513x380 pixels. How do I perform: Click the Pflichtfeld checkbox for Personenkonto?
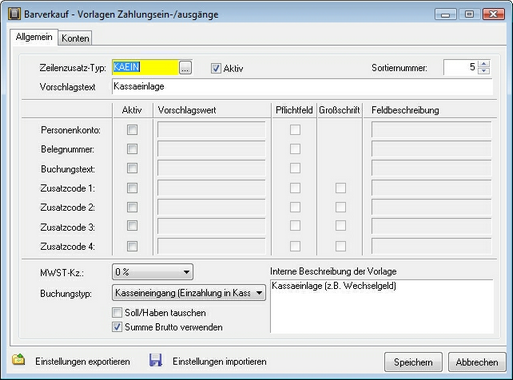click(295, 130)
